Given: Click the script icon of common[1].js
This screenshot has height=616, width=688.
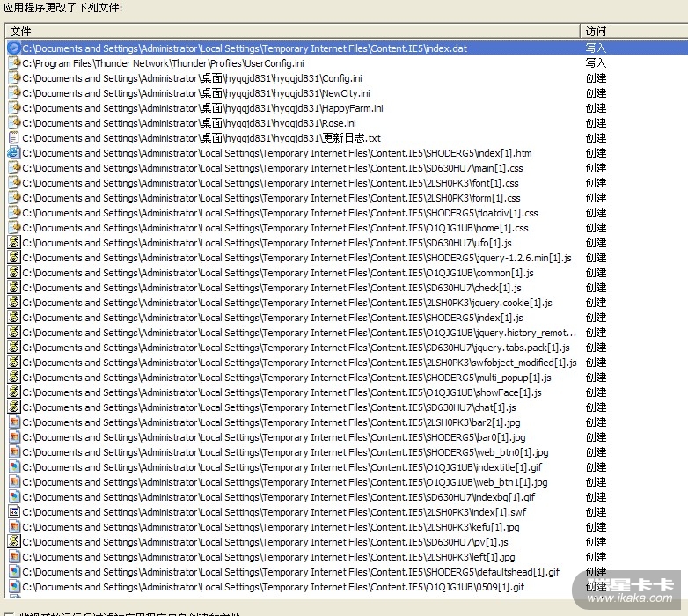Looking at the screenshot, I should pyautogui.click(x=14, y=273).
